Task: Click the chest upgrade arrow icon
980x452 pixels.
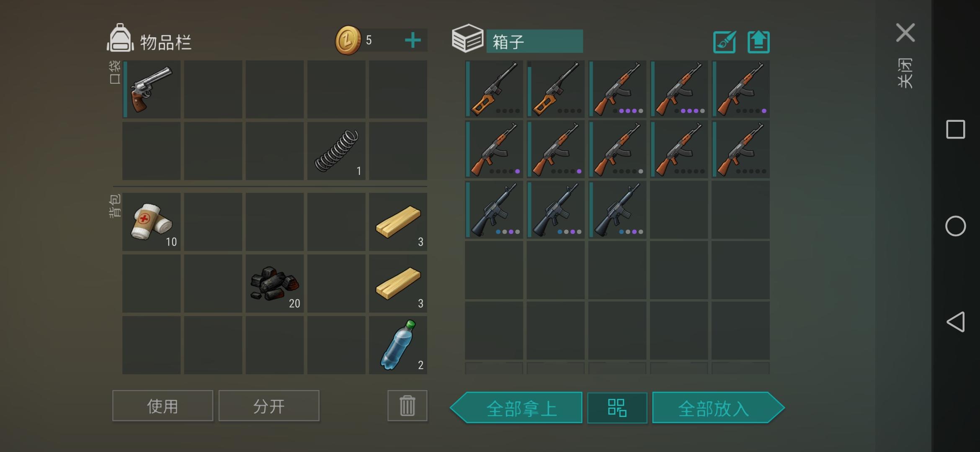Action: point(758,42)
